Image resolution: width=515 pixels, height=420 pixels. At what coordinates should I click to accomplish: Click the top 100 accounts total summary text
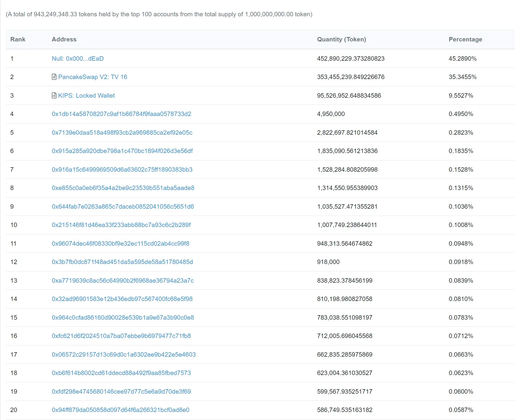tap(159, 14)
